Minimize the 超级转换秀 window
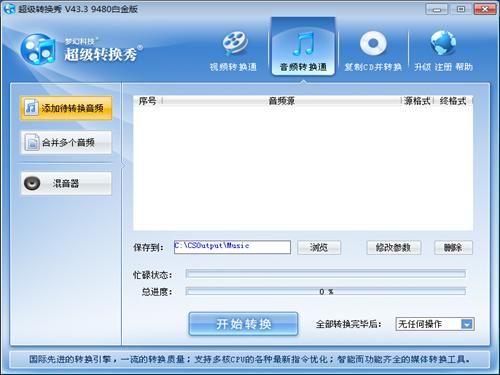 point(437,9)
